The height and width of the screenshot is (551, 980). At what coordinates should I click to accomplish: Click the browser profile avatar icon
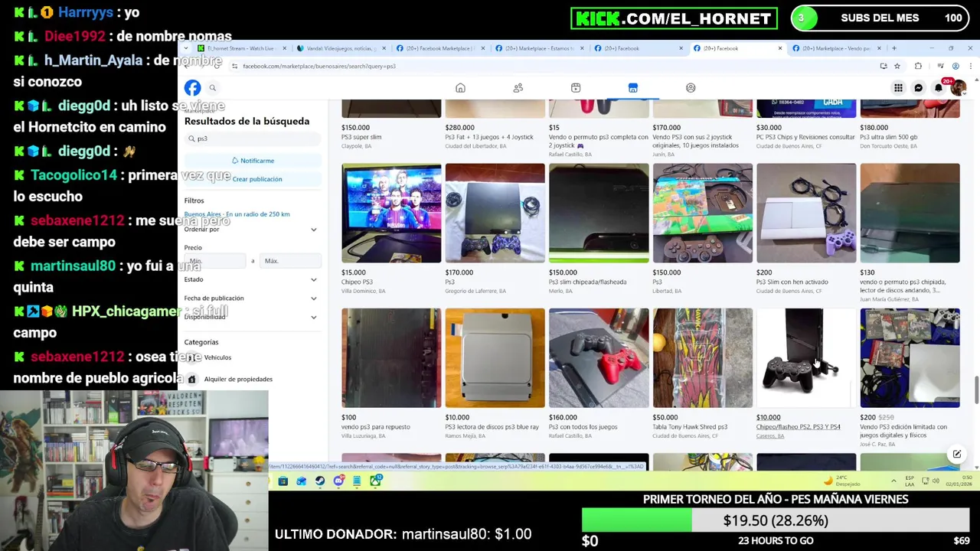coord(955,67)
